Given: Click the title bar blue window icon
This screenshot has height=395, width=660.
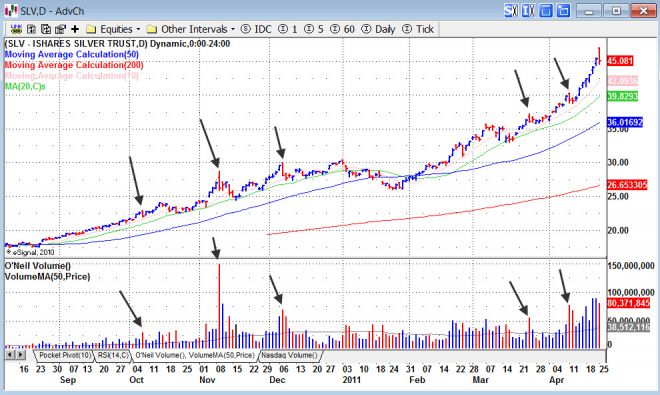Looking at the screenshot, I should (x=546, y=11).
